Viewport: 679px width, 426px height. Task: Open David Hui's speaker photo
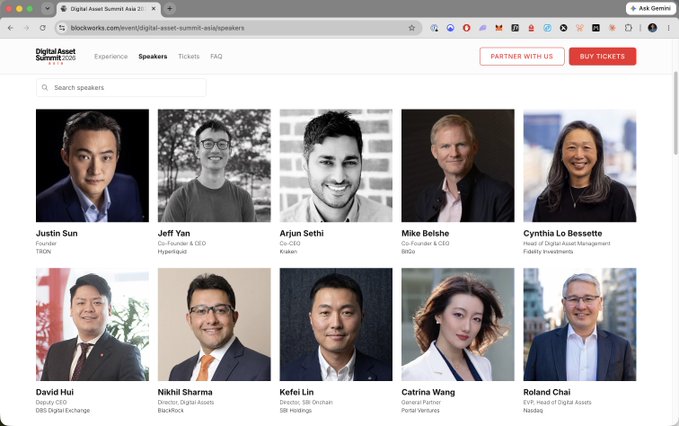coord(92,324)
